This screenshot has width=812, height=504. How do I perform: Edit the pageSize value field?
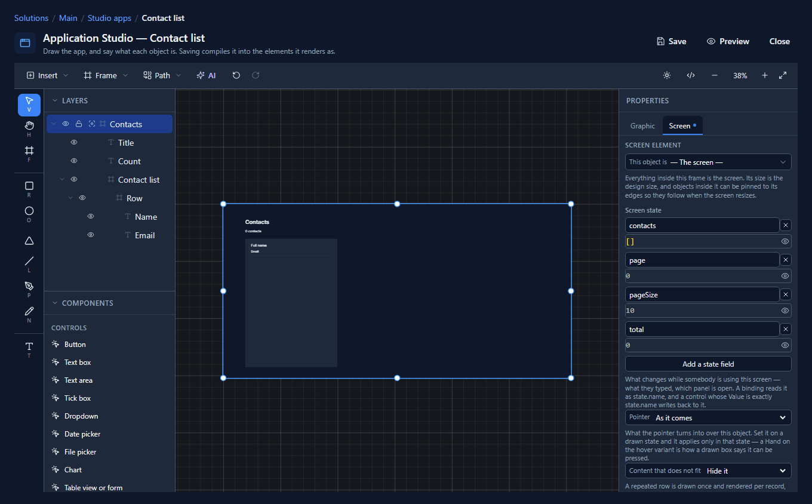coord(702,311)
